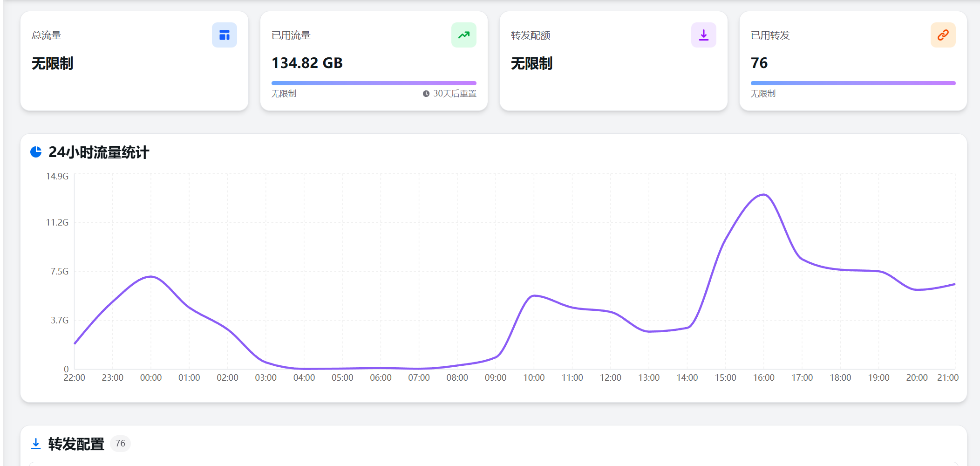Click the 00:00 label on the chart axis
Screen dimensions: 980x466
pos(151,377)
